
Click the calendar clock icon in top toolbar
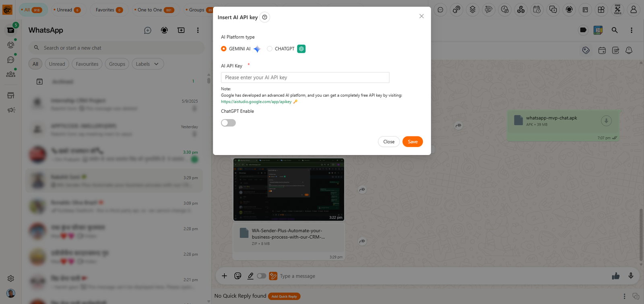tap(537, 10)
